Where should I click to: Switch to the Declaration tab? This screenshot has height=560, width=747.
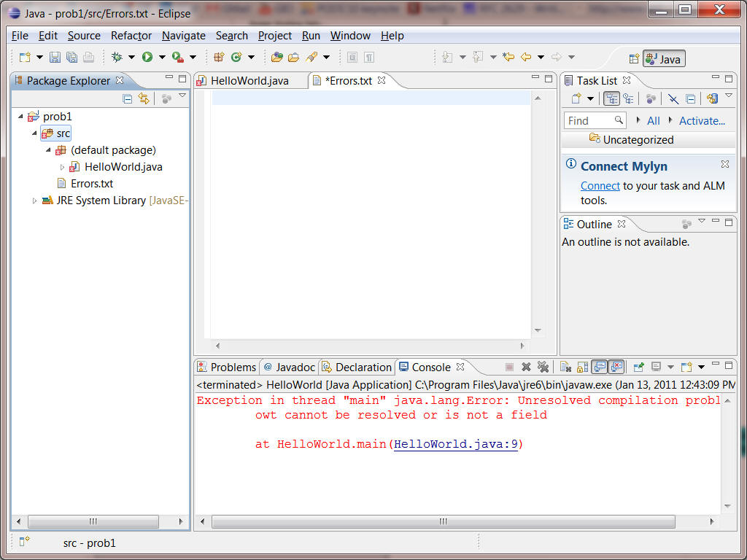pyautogui.click(x=357, y=367)
